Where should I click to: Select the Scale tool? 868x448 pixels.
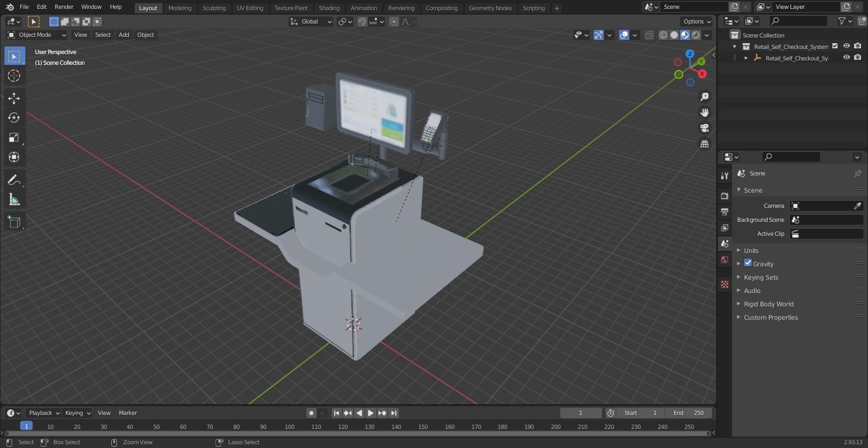pyautogui.click(x=14, y=137)
